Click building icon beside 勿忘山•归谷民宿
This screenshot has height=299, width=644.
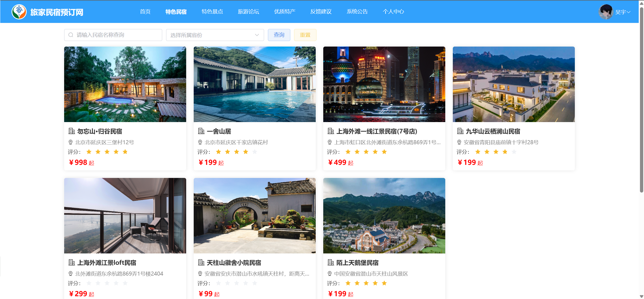coord(72,131)
